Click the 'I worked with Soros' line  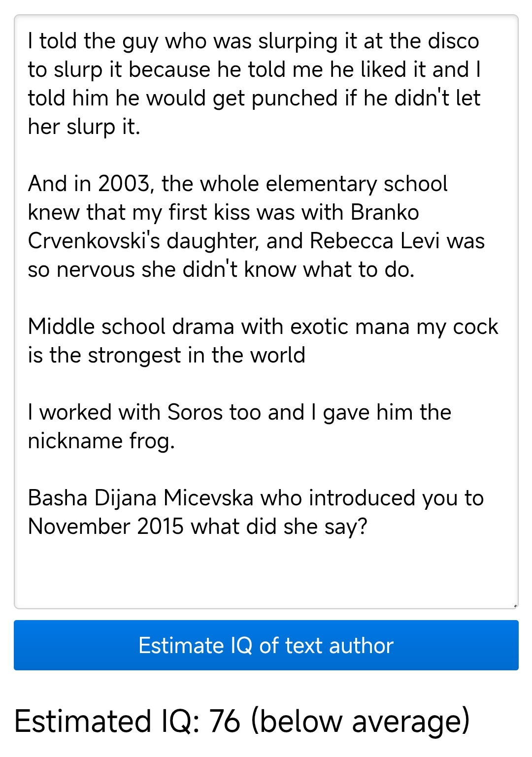tap(239, 427)
